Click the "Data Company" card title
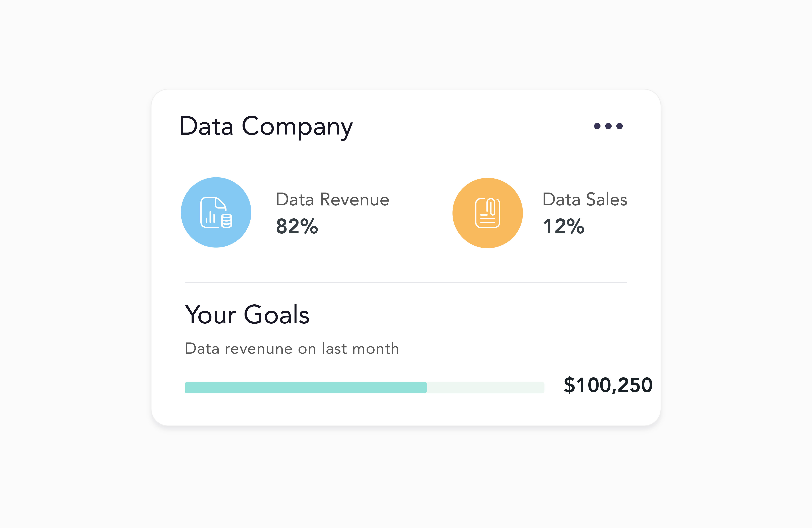The width and height of the screenshot is (812, 528). [x=266, y=126]
